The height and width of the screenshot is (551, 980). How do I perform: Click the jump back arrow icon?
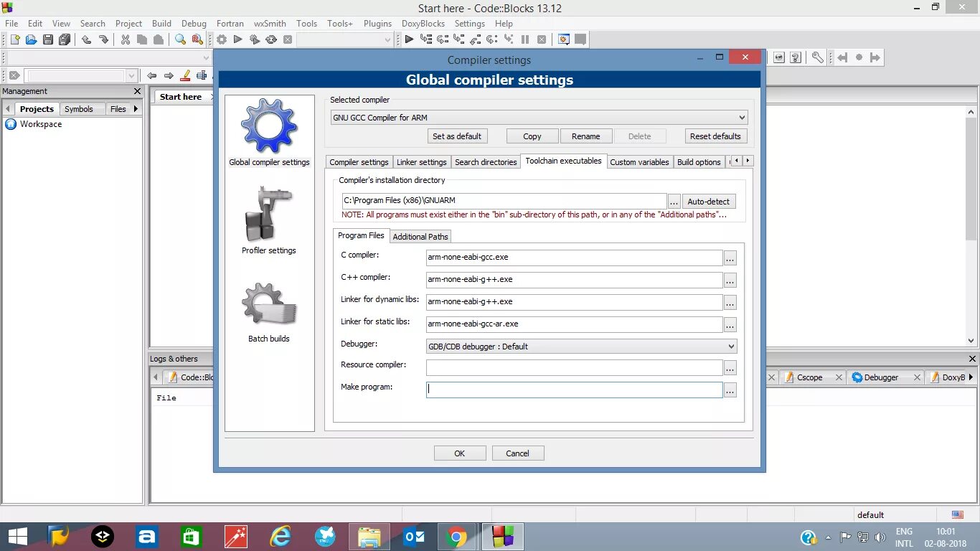(x=843, y=57)
